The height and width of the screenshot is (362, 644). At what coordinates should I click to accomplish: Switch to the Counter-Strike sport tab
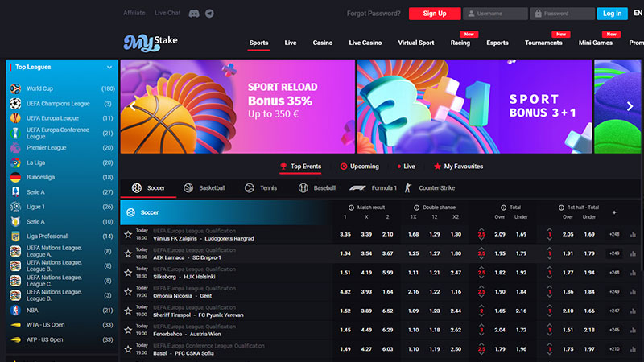430,188
